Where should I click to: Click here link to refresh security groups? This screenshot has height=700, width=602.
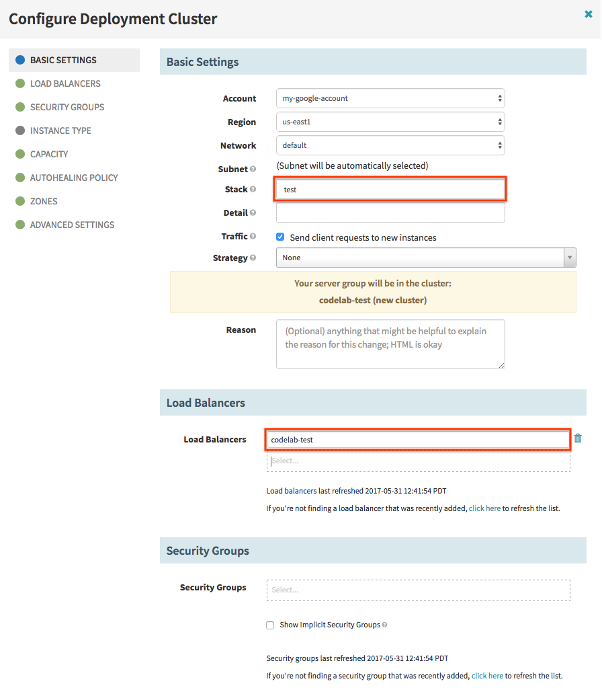click(x=487, y=676)
